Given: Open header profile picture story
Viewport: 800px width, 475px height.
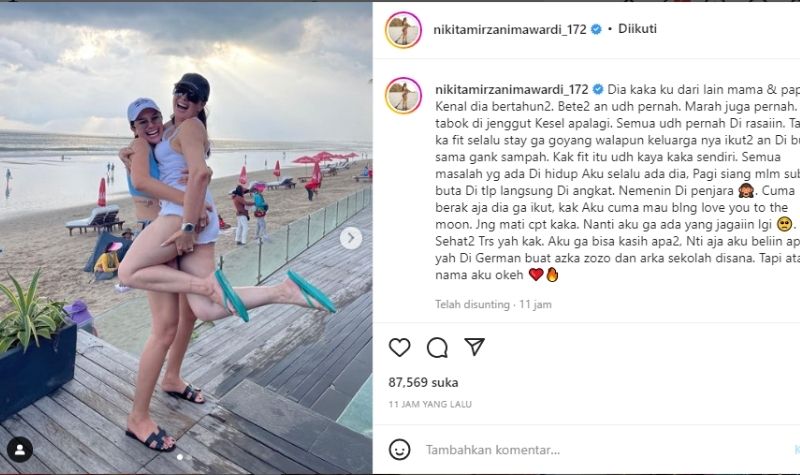Looking at the screenshot, I should (x=404, y=30).
